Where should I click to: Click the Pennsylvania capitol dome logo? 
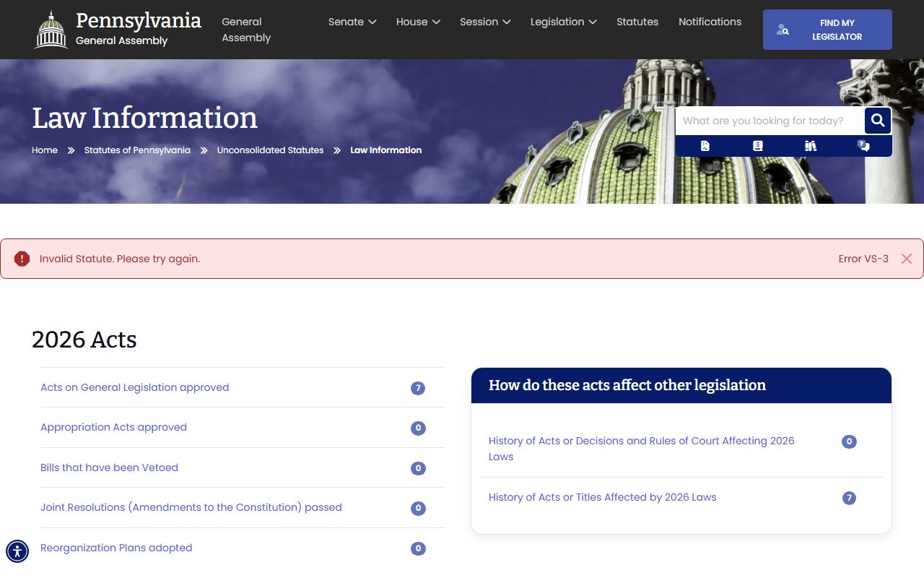51,30
